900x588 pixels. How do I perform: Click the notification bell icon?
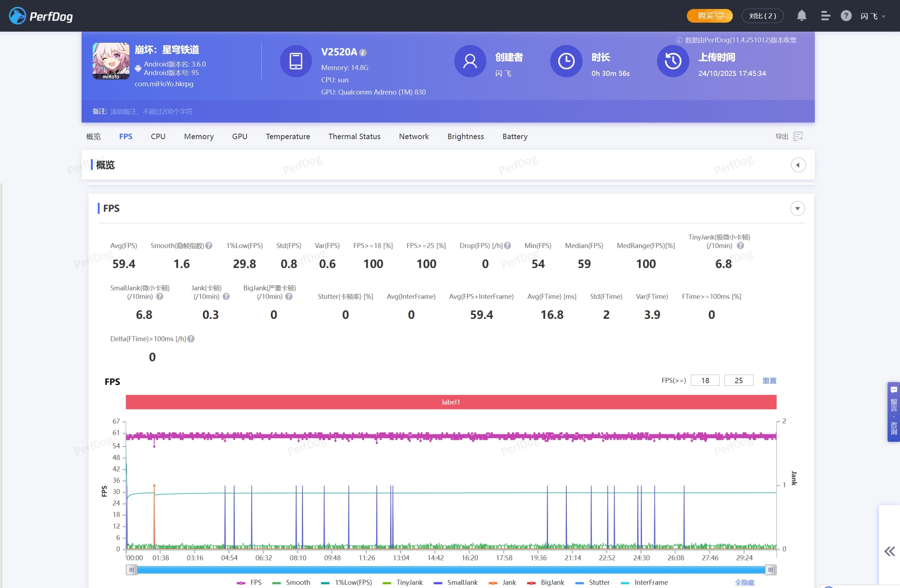(x=801, y=16)
